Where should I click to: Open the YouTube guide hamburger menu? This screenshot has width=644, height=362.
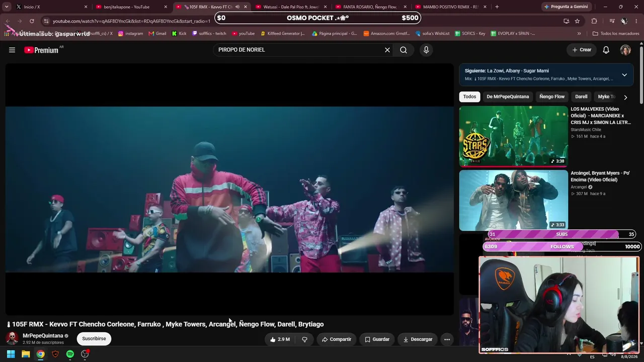[12, 50]
